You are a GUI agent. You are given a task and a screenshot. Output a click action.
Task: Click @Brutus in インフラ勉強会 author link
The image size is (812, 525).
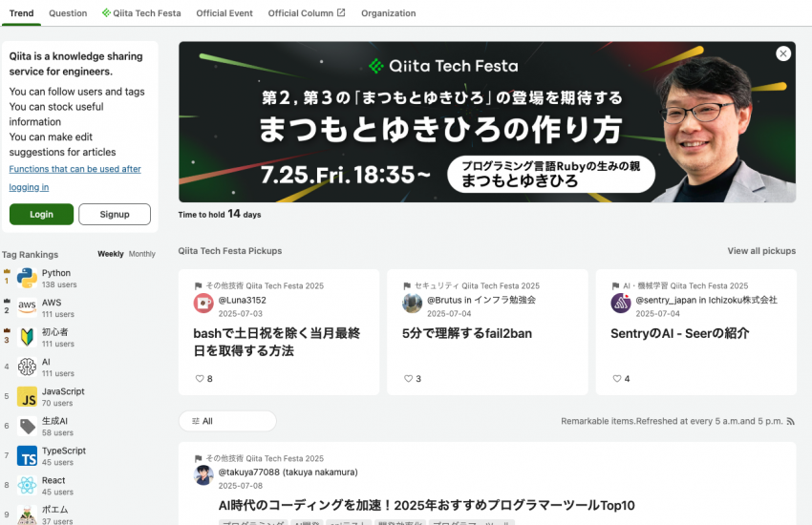481,300
